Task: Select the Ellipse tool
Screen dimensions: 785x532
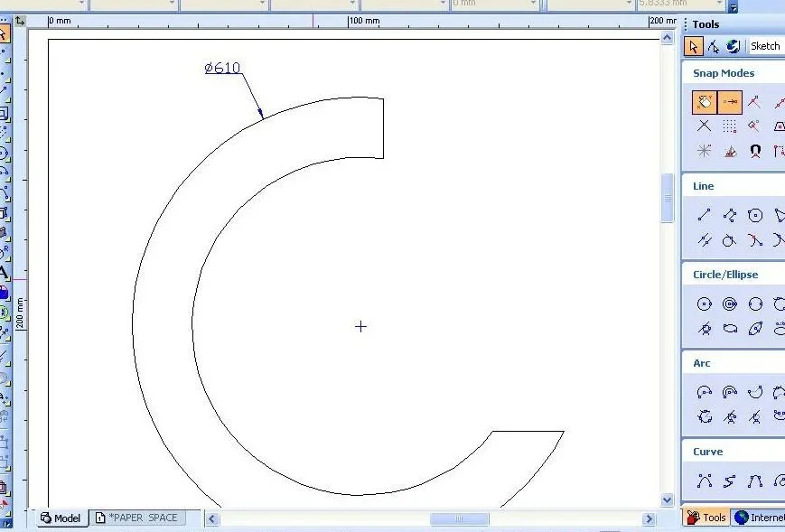Action: [729, 329]
